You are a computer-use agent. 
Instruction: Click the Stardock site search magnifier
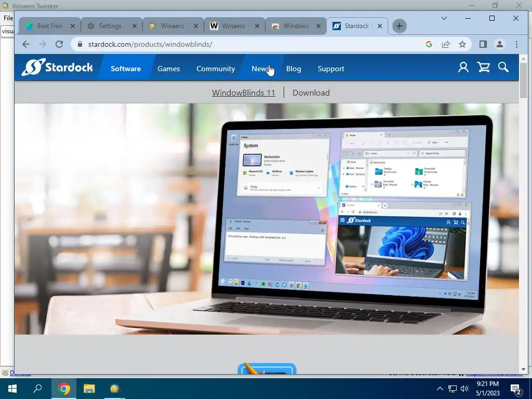tap(503, 67)
